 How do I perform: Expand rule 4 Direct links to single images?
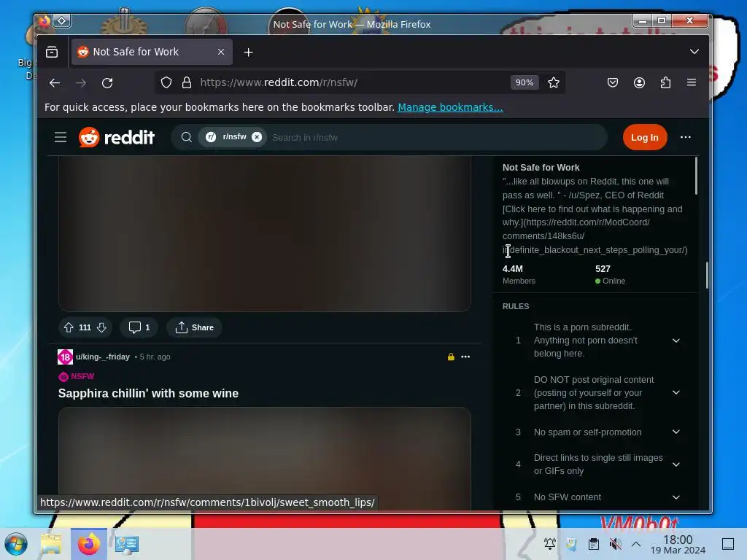point(676,464)
